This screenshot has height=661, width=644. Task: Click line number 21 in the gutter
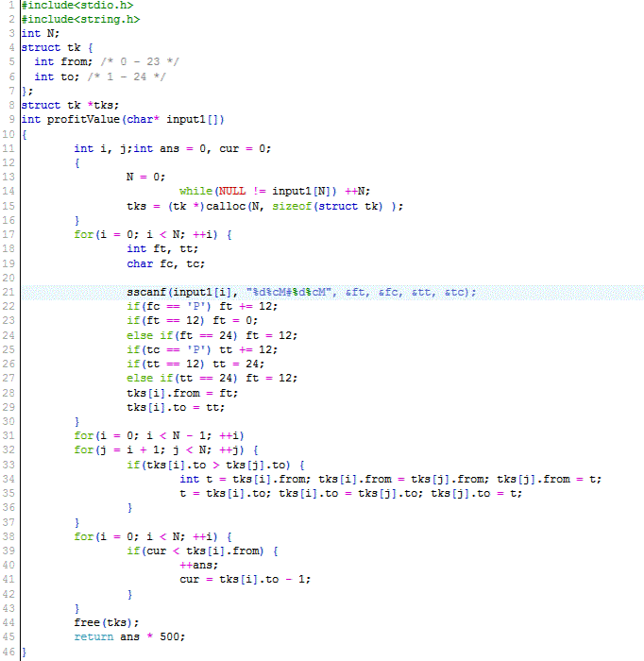pyautogui.click(x=8, y=293)
